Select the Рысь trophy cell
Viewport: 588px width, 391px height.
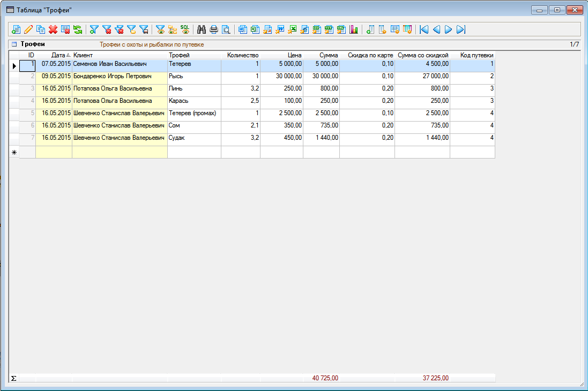pos(194,76)
